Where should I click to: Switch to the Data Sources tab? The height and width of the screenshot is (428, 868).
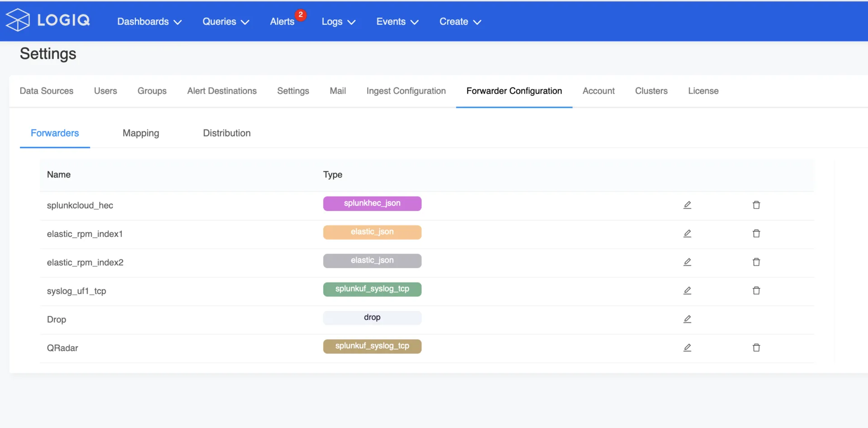pyautogui.click(x=47, y=91)
